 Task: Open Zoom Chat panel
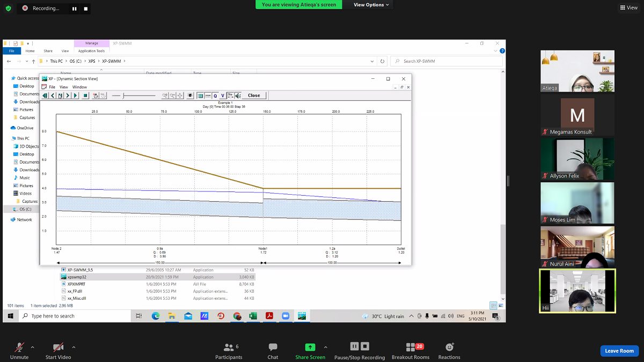(x=273, y=350)
